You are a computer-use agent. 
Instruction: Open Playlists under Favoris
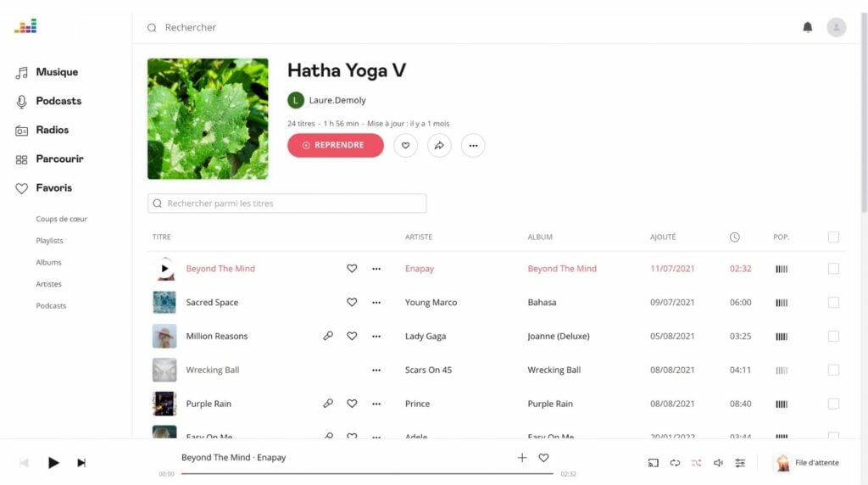[x=49, y=240]
